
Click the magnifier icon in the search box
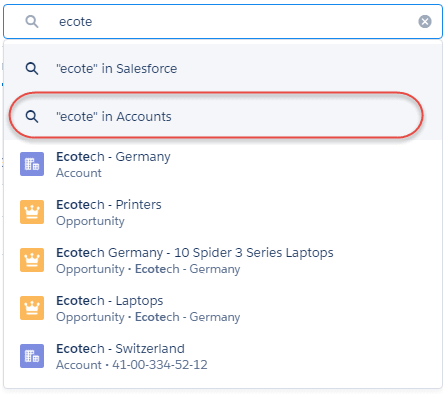tap(32, 22)
